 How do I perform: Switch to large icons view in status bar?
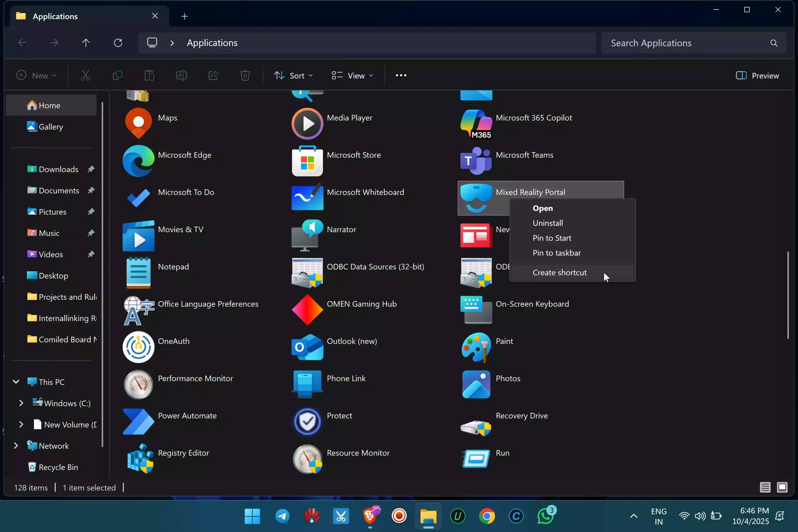click(x=783, y=487)
